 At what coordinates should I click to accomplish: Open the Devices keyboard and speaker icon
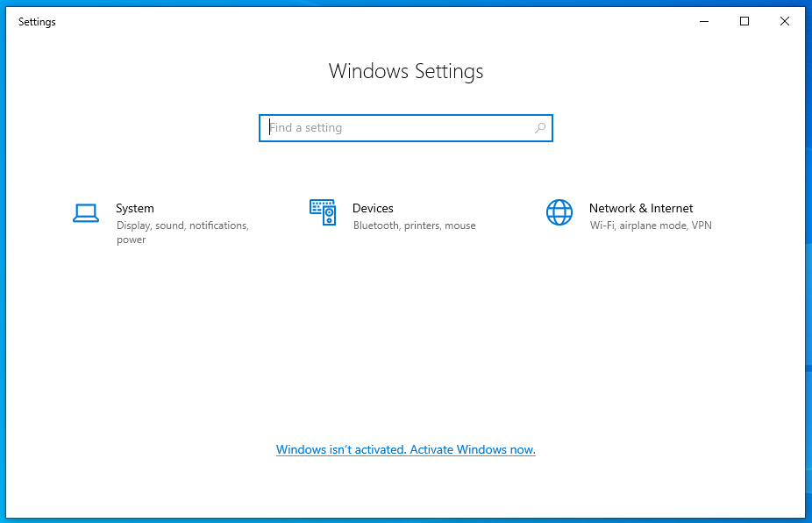tap(323, 212)
